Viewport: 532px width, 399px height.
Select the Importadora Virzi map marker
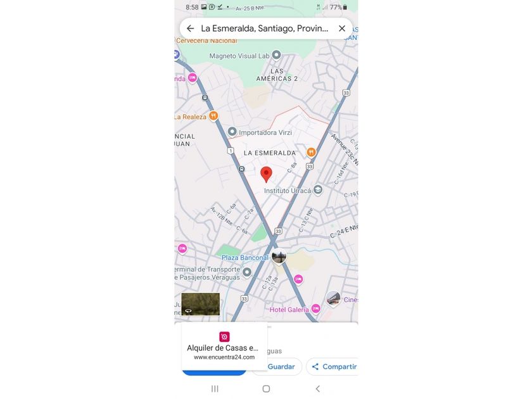coord(232,131)
